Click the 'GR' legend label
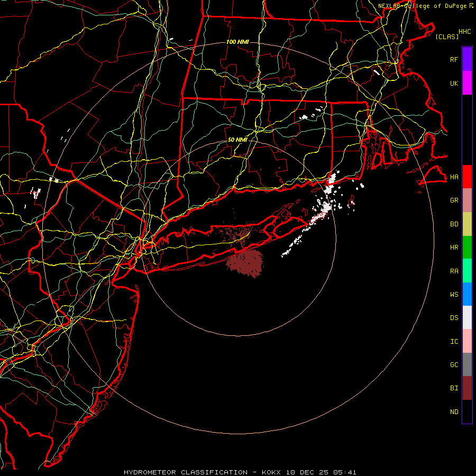The width and height of the screenshot is (476, 476). [454, 200]
